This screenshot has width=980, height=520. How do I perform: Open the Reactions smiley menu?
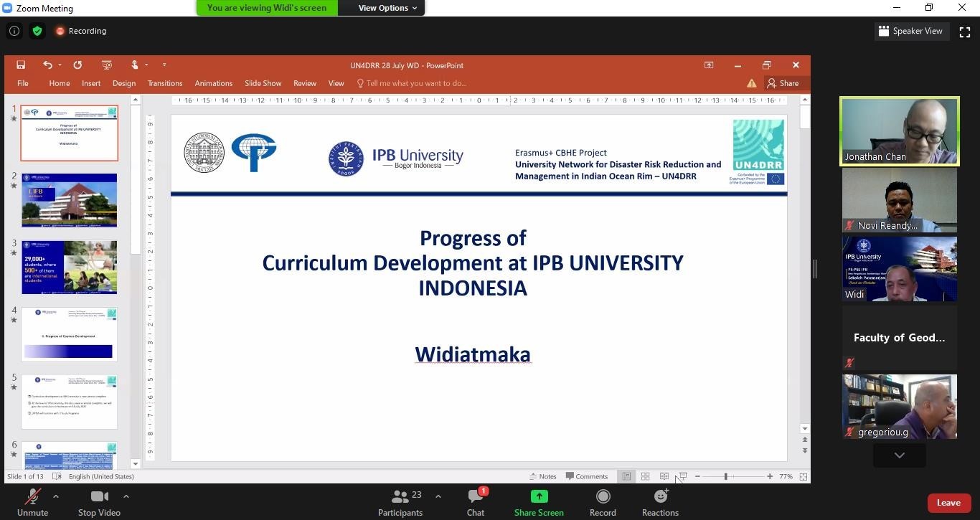point(660,502)
